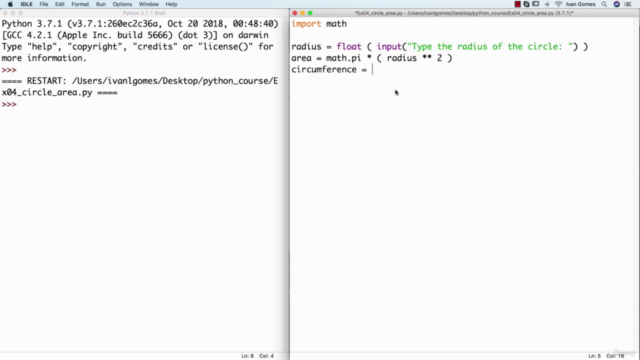This screenshot has width=640, height=360.
Task: Open the Ivan Gomes user menu
Action: coord(580,4)
